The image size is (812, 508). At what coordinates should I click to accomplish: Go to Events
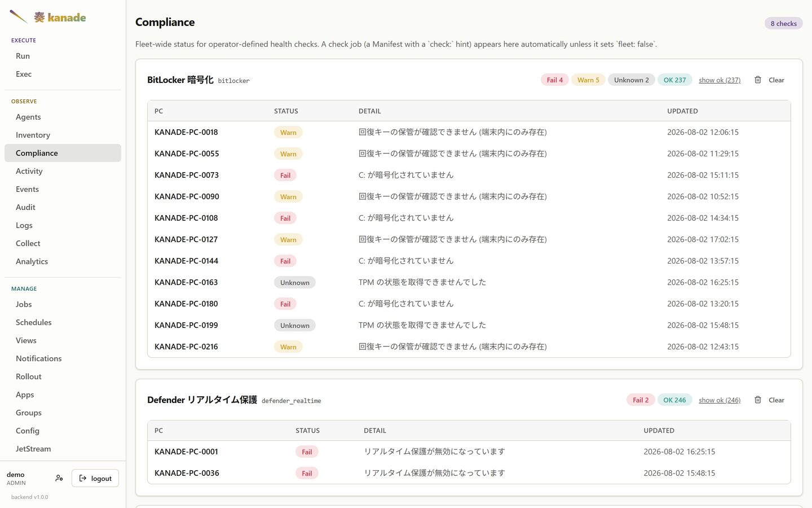[x=63, y=189]
